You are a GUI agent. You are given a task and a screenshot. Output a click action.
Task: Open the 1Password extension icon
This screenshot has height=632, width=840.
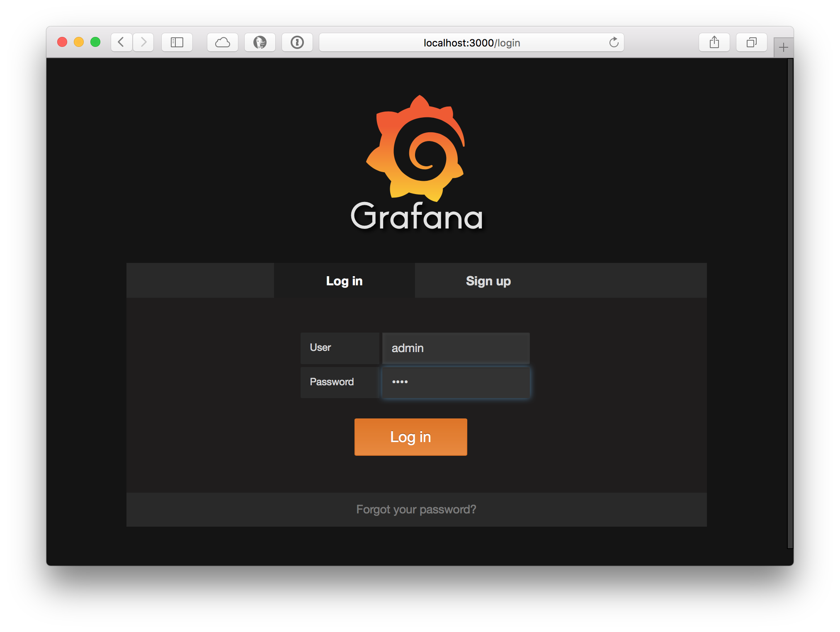(x=297, y=42)
